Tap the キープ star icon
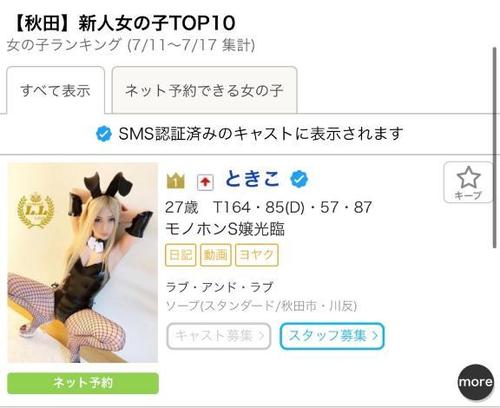Image resolution: width=500 pixels, height=408 pixels. point(468,178)
